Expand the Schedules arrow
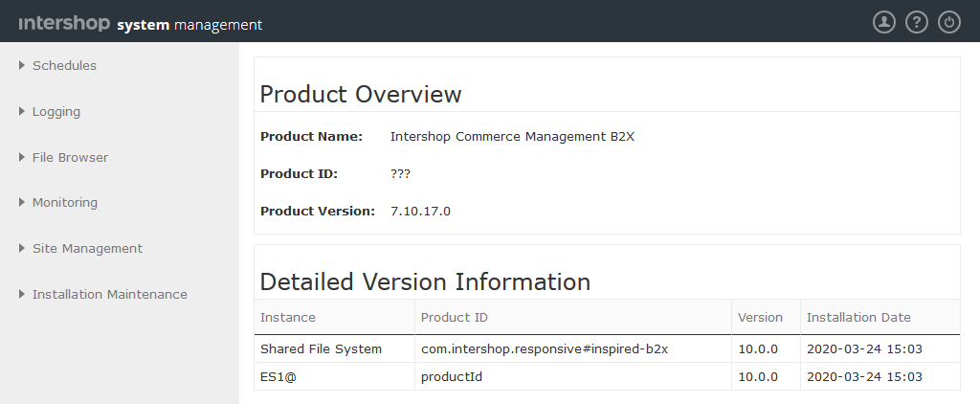The image size is (980, 404). 22,65
